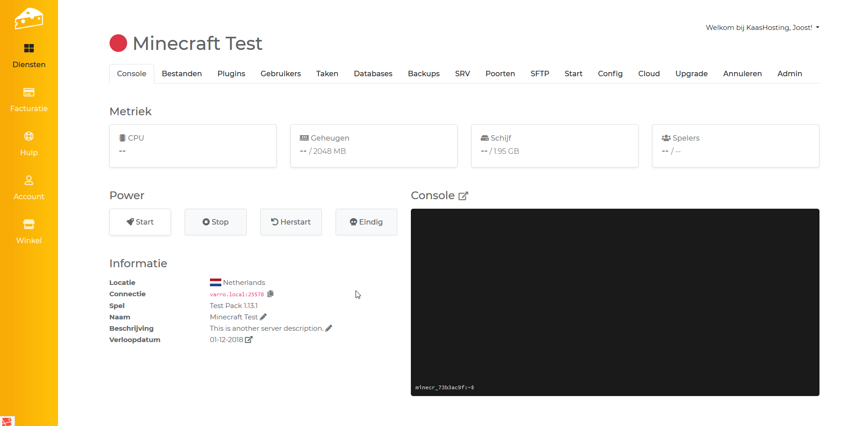868x426 pixels.
Task: Switch to the Backups tab
Action: tap(424, 73)
